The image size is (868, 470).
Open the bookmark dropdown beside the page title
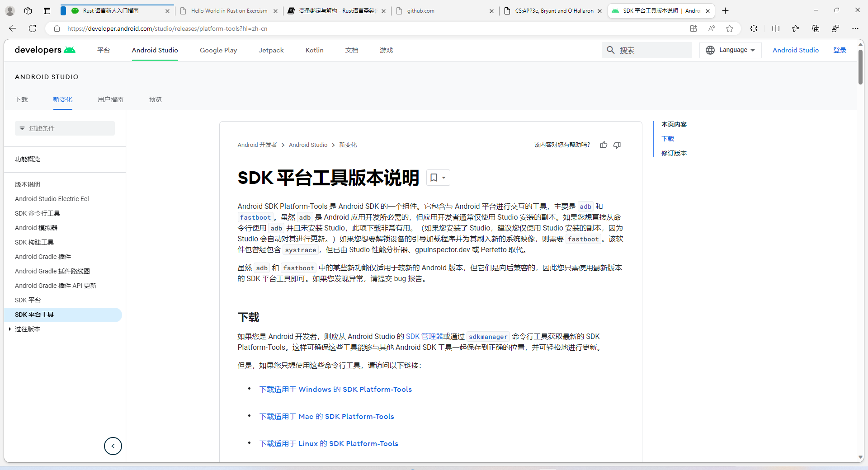(443, 177)
